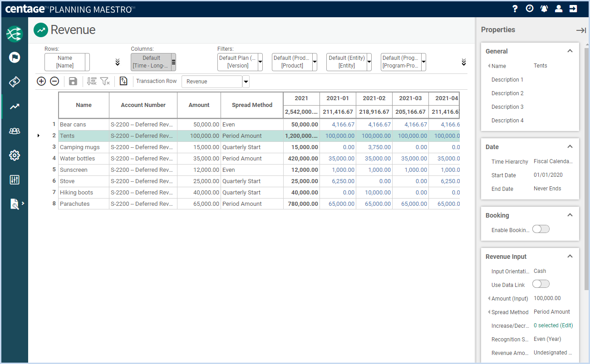
Task: Collapse the Booking section
Action: pos(570,215)
